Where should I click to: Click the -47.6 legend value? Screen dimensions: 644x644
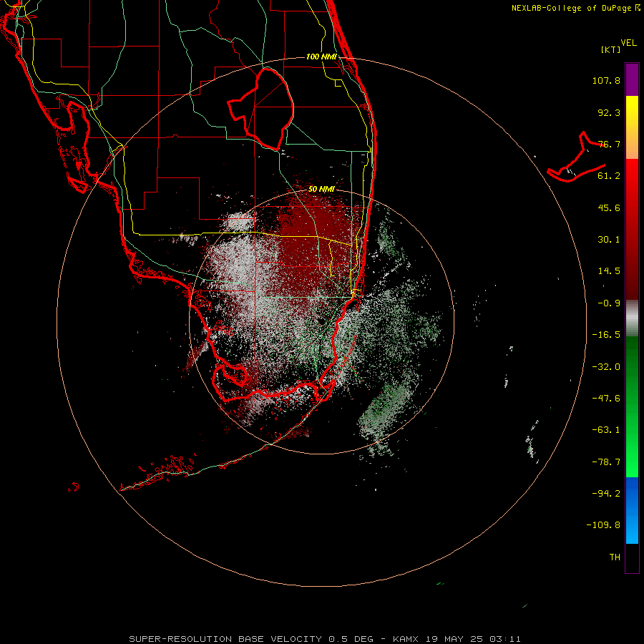point(606,399)
